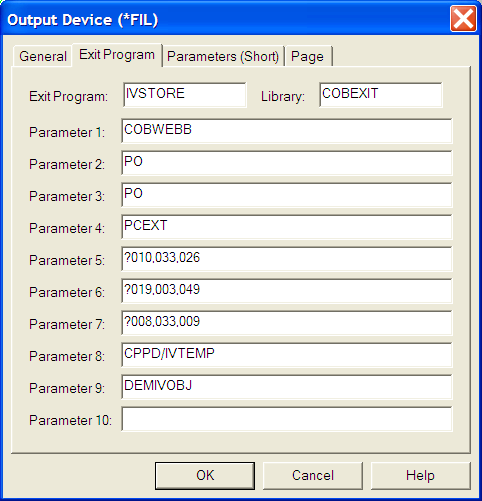Click the Exit Program field containing IVSTORE
This screenshot has height=501, width=482.
pyautogui.click(x=185, y=95)
